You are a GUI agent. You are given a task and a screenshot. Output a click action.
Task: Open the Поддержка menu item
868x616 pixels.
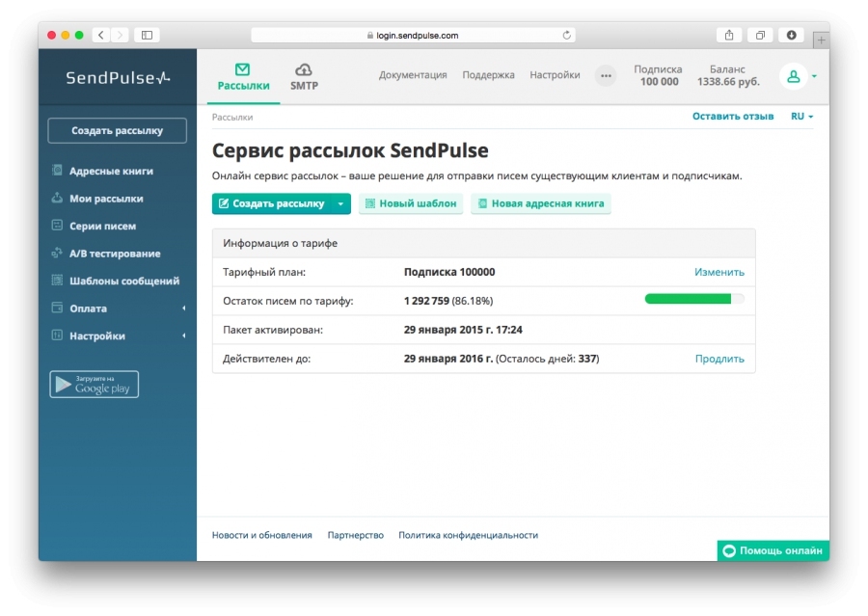click(488, 75)
